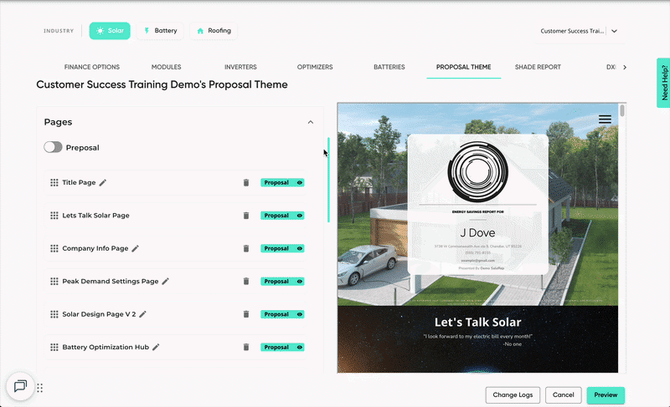Toggle Proposal visibility for Company Info Page
The image size is (670, 407).
282,249
